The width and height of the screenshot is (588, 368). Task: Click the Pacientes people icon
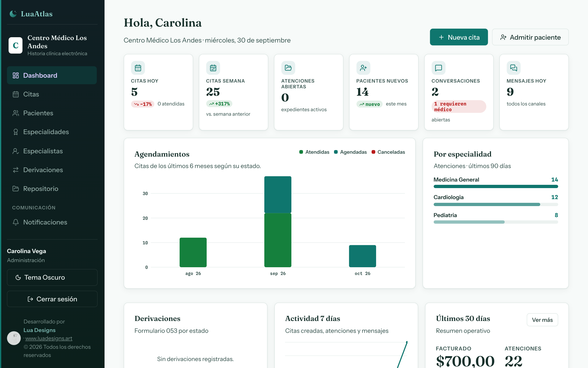(16, 113)
